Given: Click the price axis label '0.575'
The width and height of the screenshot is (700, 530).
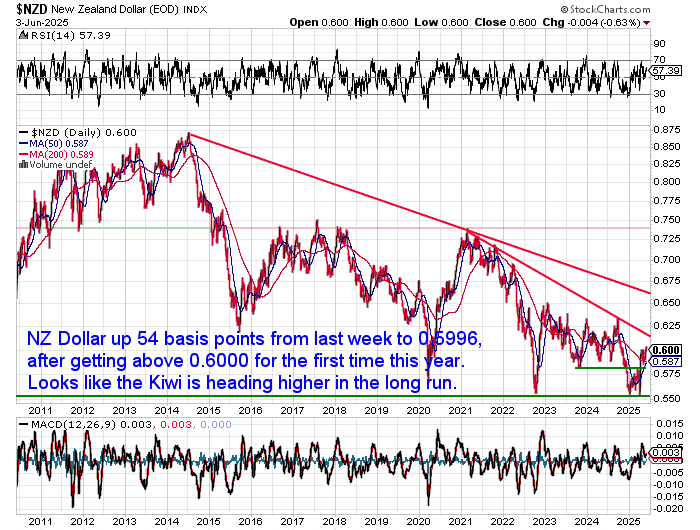Looking at the screenshot, I should pos(667,373).
